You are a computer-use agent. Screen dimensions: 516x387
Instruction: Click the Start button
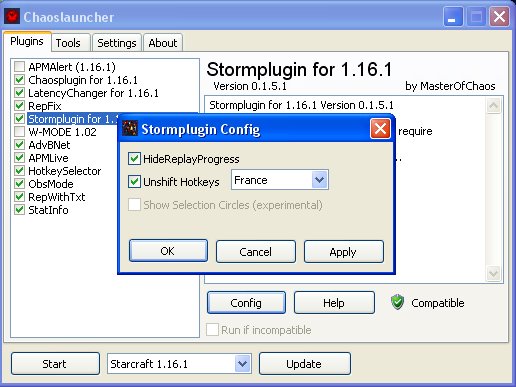click(55, 364)
